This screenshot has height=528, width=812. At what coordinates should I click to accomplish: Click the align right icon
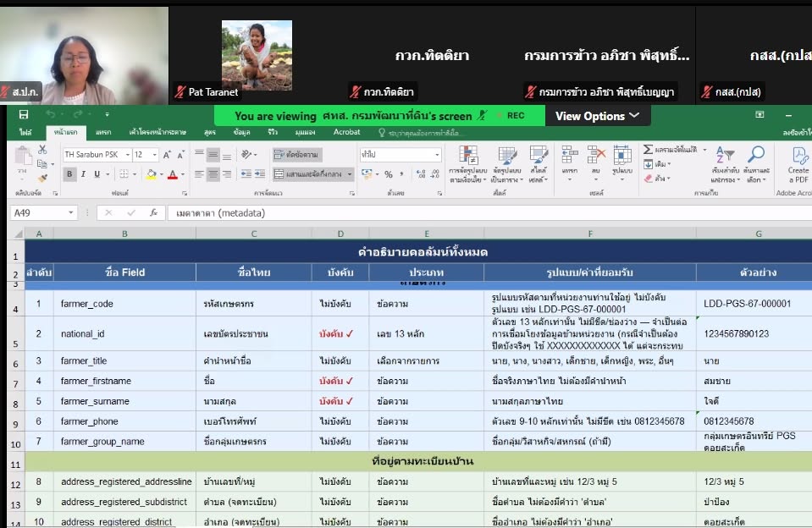227,174
